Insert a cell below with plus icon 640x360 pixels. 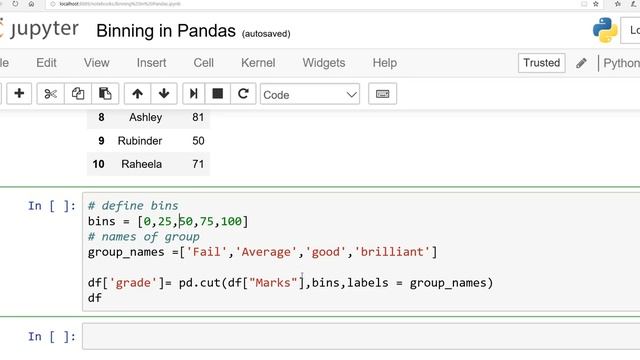tap(19, 94)
